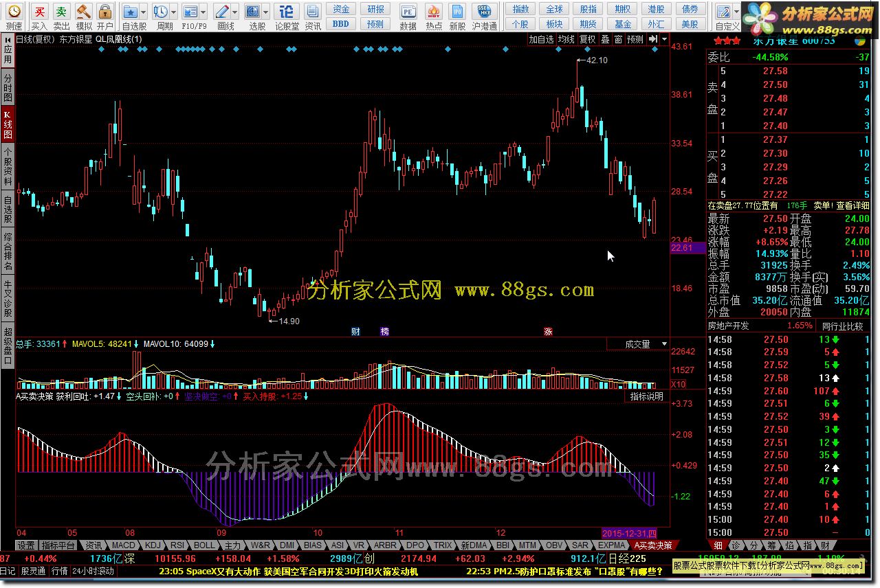Click the 指数 index button

[x=521, y=9]
